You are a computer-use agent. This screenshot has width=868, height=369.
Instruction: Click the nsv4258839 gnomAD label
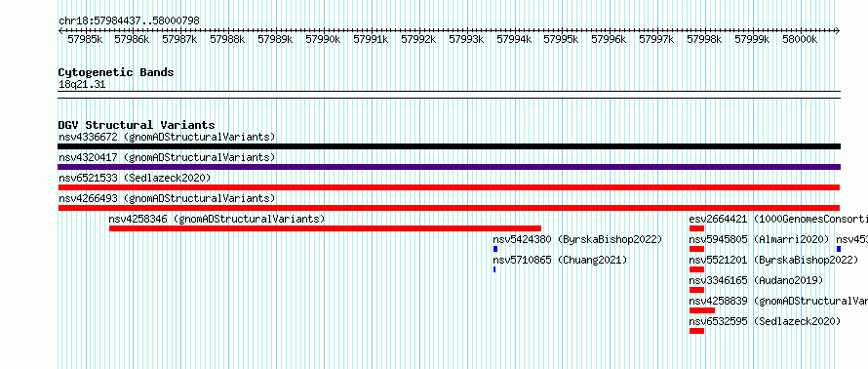pos(778,301)
